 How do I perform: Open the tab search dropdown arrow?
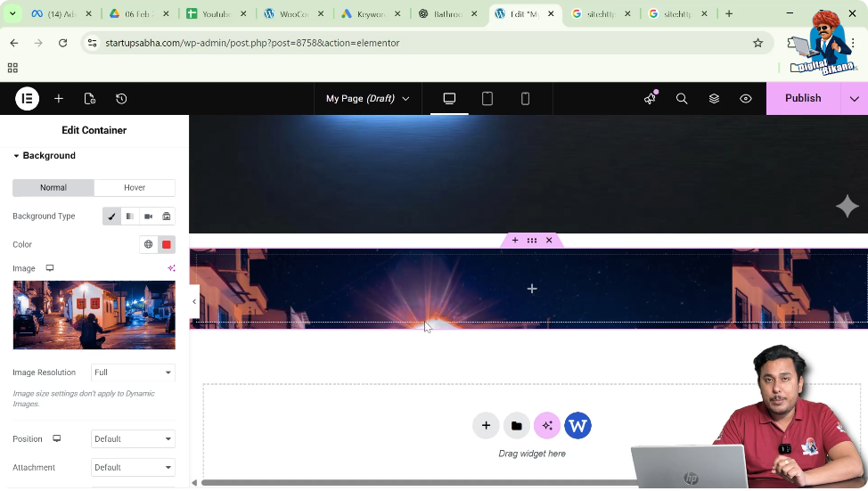pos(12,14)
